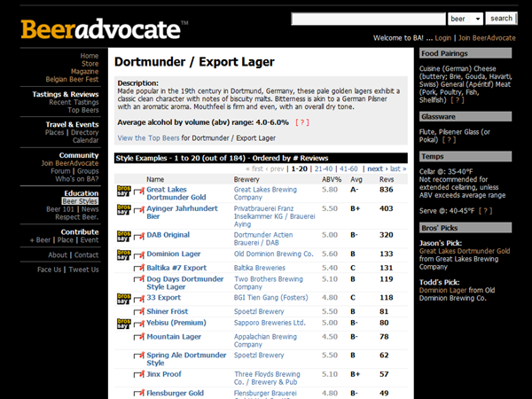This screenshot has height=399, width=532.
Task: Jump to the last results page
Action: pos(398,169)
